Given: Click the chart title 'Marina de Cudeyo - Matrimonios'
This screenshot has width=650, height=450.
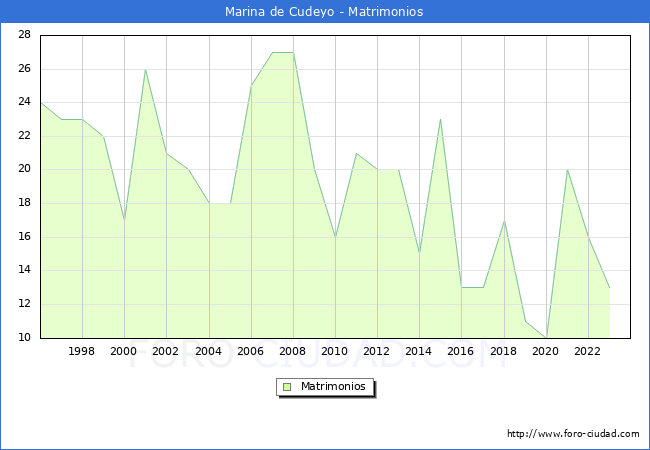Looking at the screenshot, I should [x=324, y=12].
